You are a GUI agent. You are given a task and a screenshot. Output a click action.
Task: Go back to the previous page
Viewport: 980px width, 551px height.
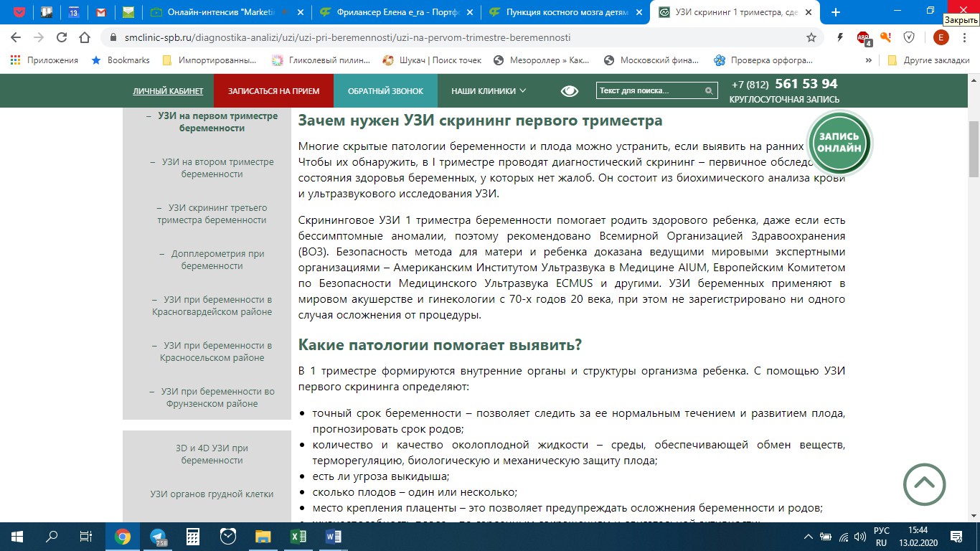click(16, 37)
